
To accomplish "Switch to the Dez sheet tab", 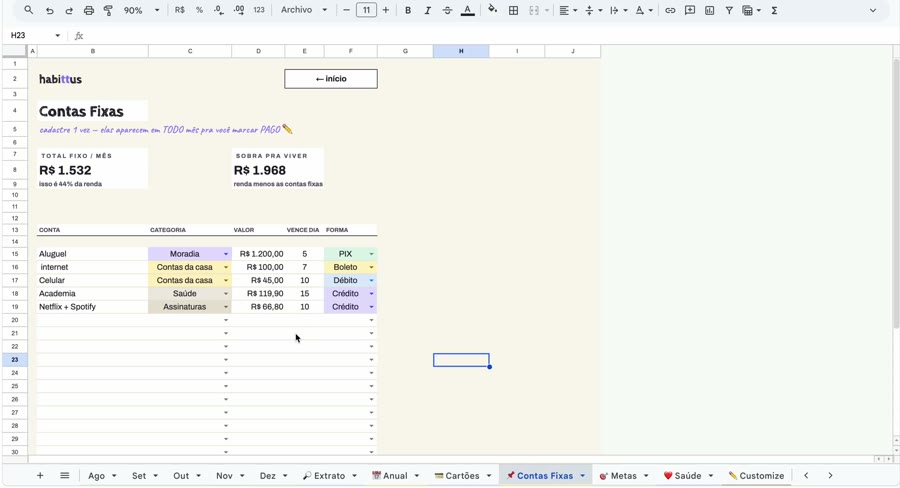I will (267, 476).
